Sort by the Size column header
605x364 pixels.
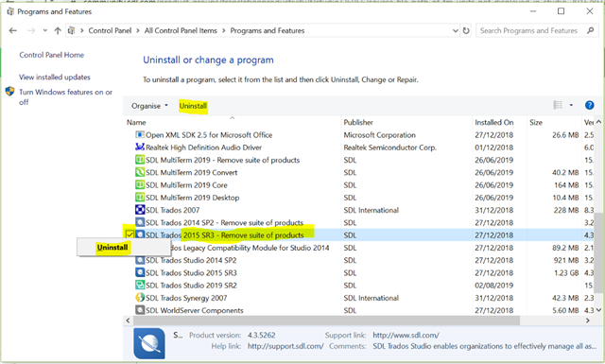pos(536,122)
